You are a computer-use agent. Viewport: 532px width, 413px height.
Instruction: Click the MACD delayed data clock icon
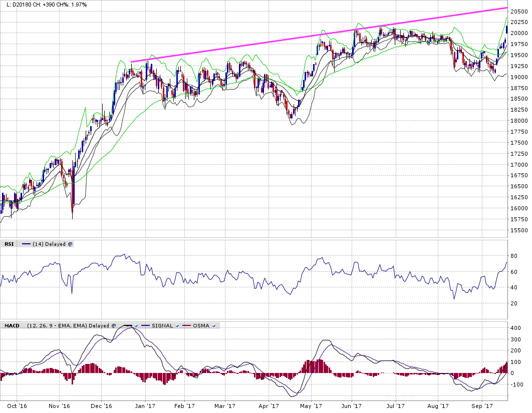pos(114,326)
